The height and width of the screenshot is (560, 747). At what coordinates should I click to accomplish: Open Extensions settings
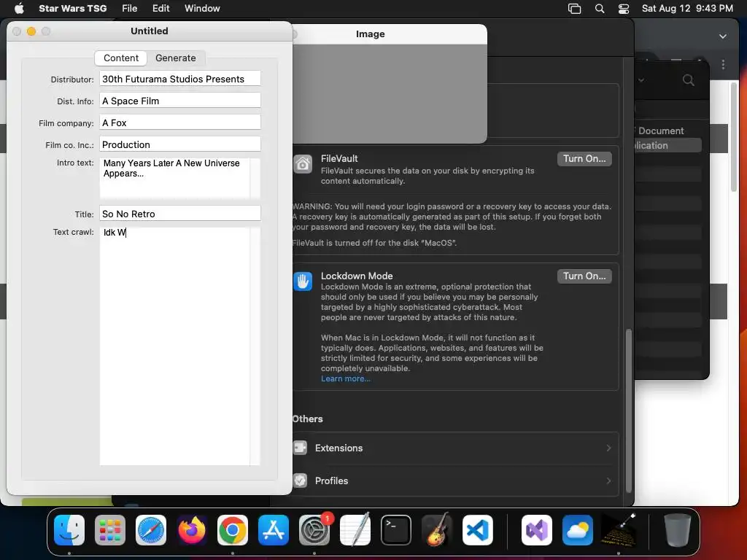point(455,448)
